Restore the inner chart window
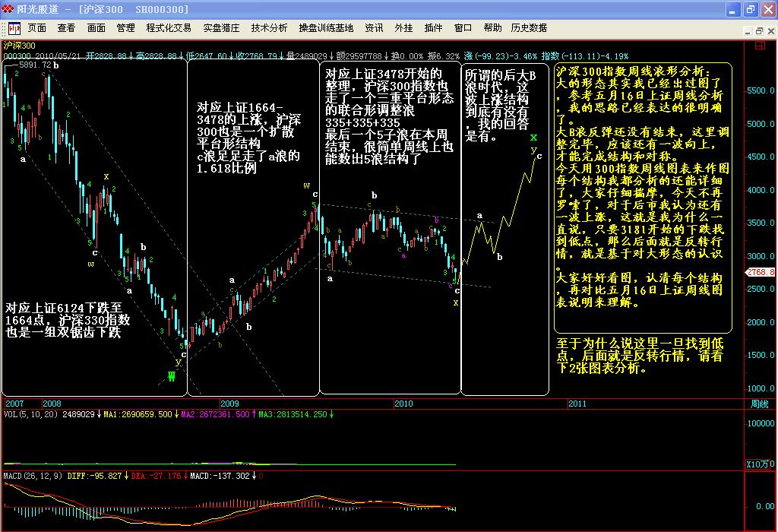Image resolution: width=778 pixels, height=532 pixels. (x=759, y=29)
